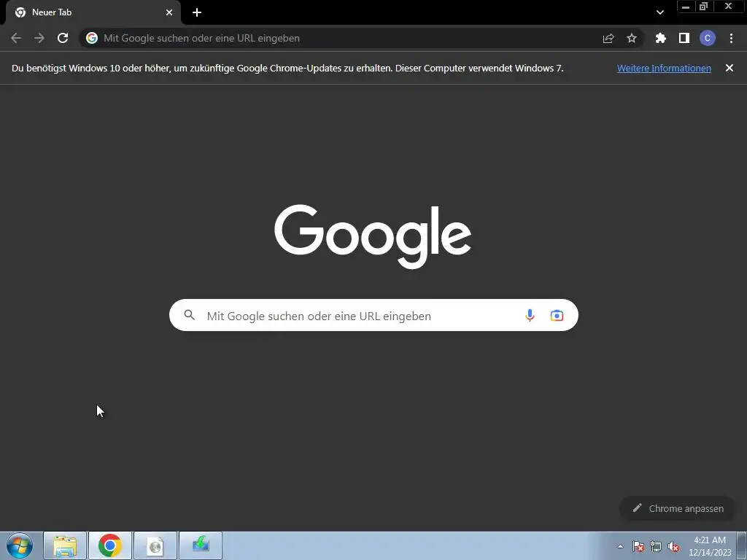Screen dimensions: 747x560
Task: Open the green arrow taskbar app
Action: 201,545
